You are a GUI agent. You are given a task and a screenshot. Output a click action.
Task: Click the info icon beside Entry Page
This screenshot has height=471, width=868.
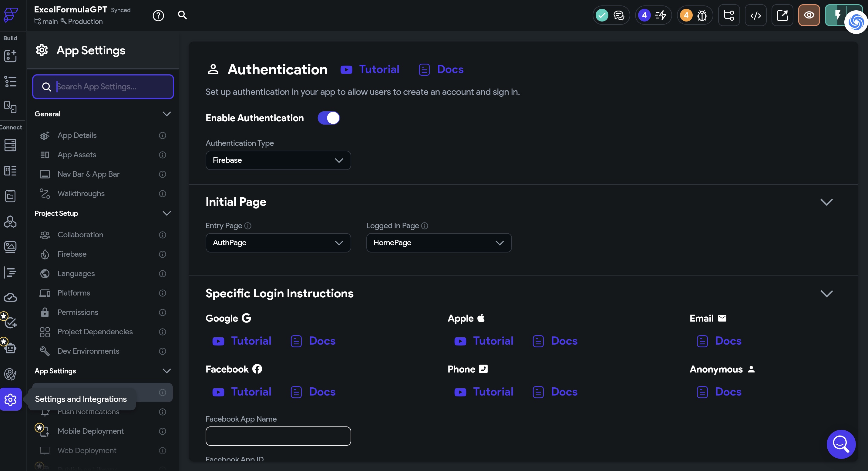(248, 226)
